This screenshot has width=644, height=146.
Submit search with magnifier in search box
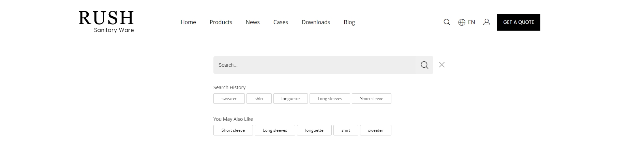(x=424, y=65)
